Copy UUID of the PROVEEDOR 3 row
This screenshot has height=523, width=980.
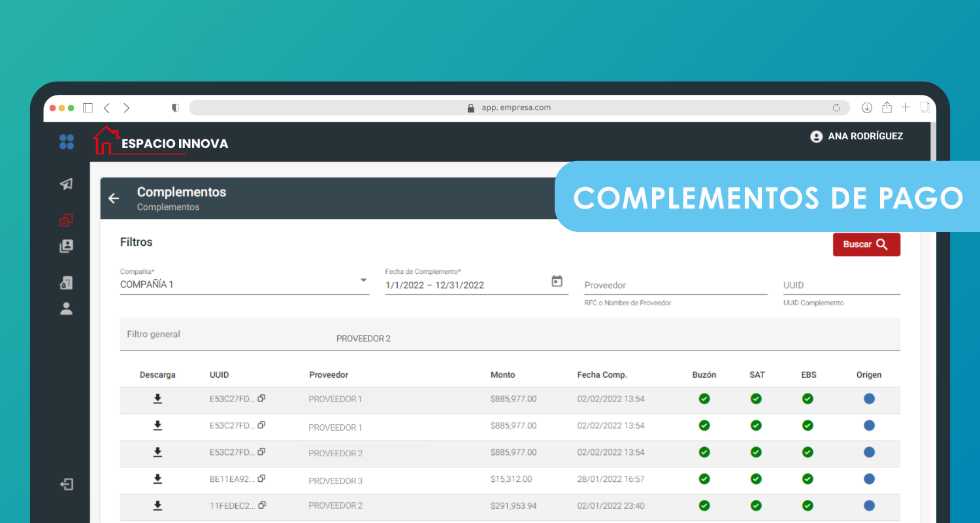261,479
